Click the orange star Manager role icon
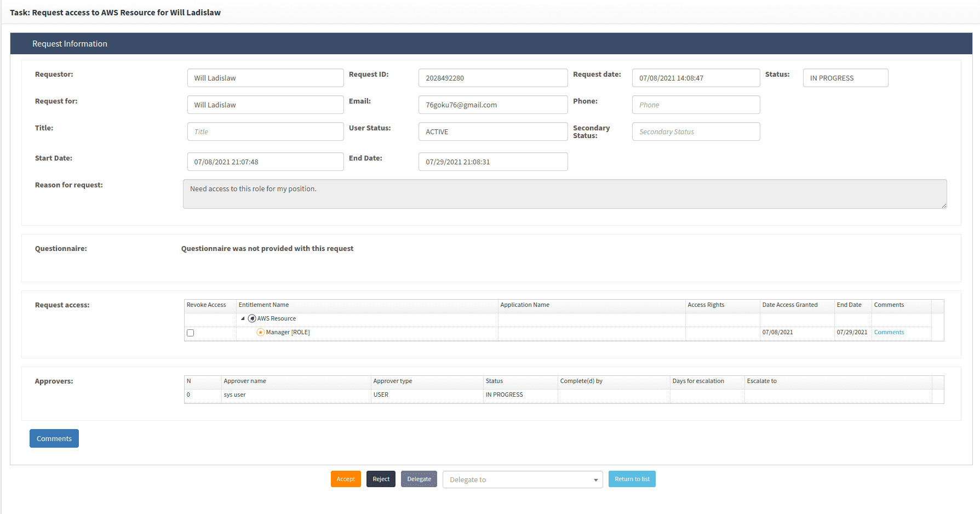 pyautogui.click(x=261, y=333)
